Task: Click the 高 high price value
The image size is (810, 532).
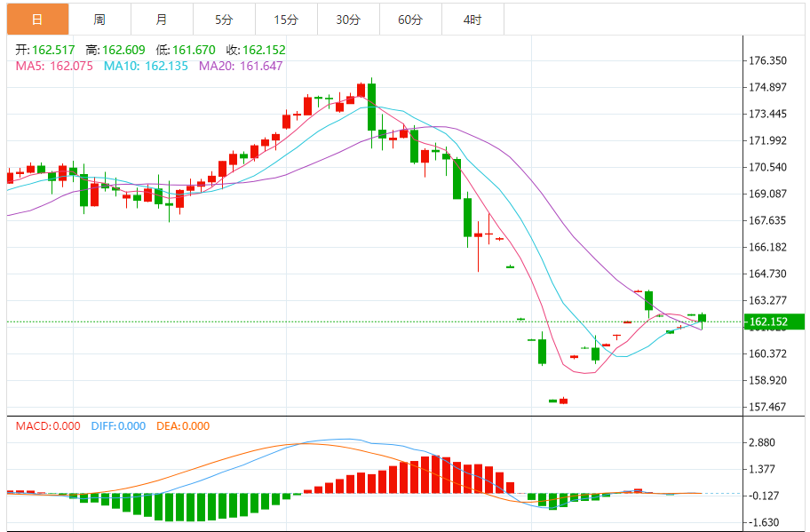Action: (123, 50)
